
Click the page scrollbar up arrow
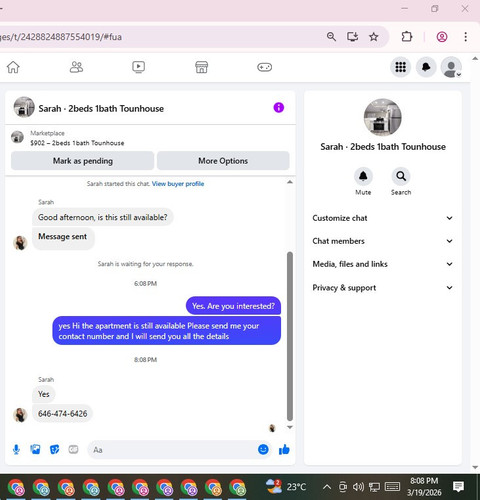coord(475,59)
